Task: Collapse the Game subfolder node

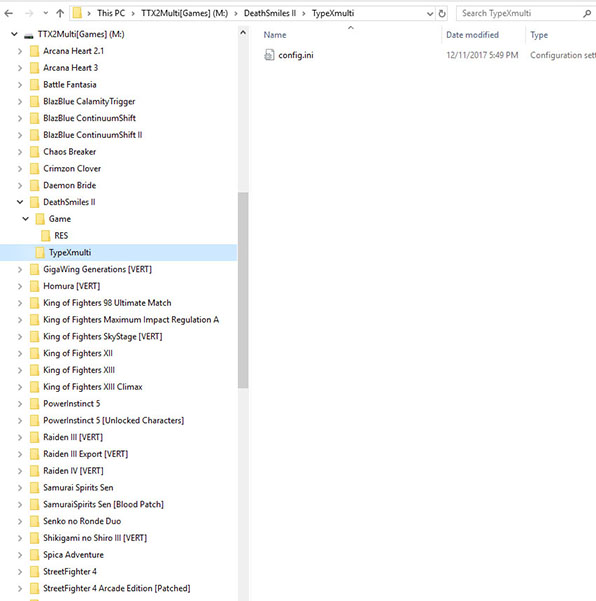Action: point(26,219)
